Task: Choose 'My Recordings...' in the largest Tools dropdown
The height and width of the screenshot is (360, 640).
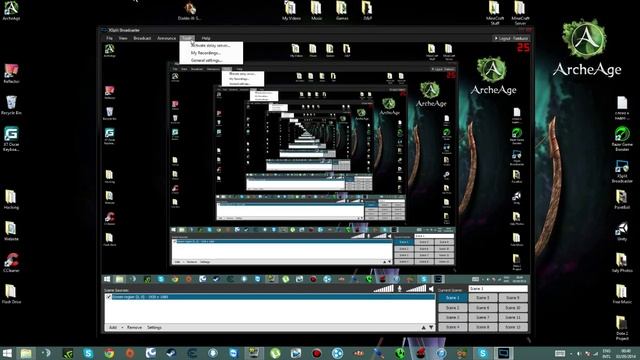Action: tap(206, 53)
